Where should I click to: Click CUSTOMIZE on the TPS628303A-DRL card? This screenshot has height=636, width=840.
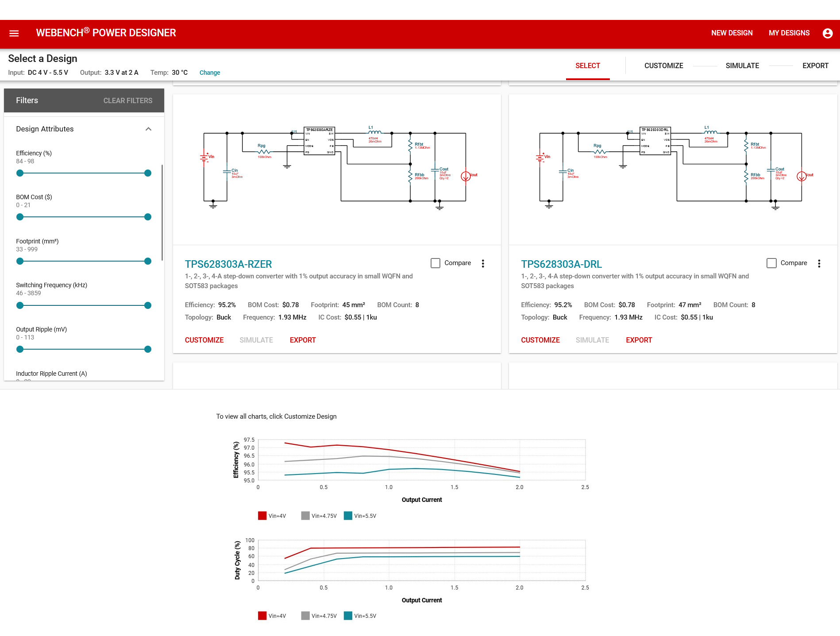click(x=540, y=340)
